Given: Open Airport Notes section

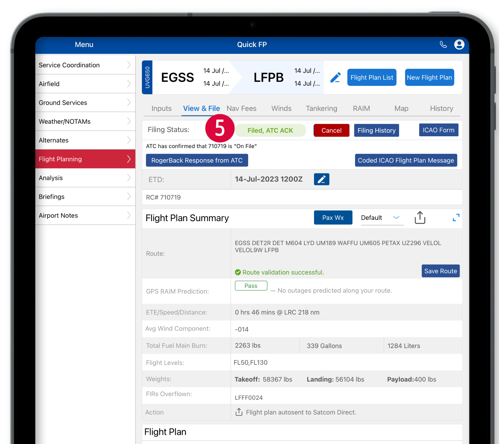Looking at the screenshot, I should tap(85, 215).
